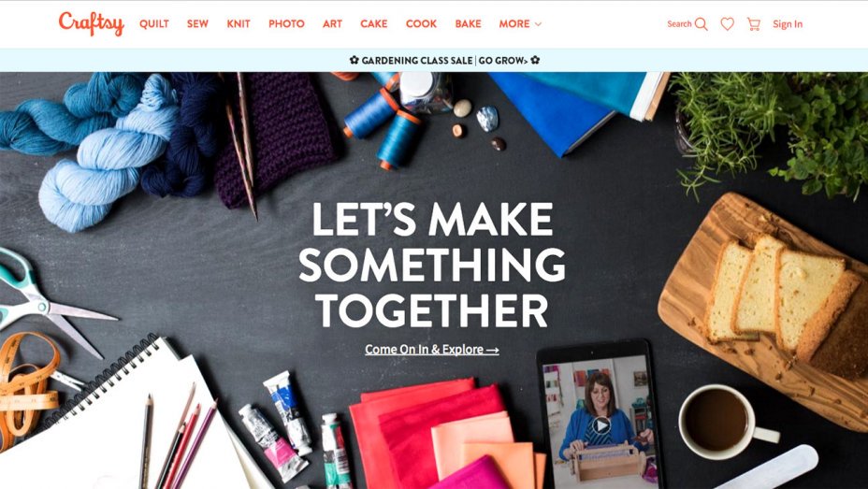Go to the BAKE category
The height and width of the screenshot is (489, 868).
point(469,23)
